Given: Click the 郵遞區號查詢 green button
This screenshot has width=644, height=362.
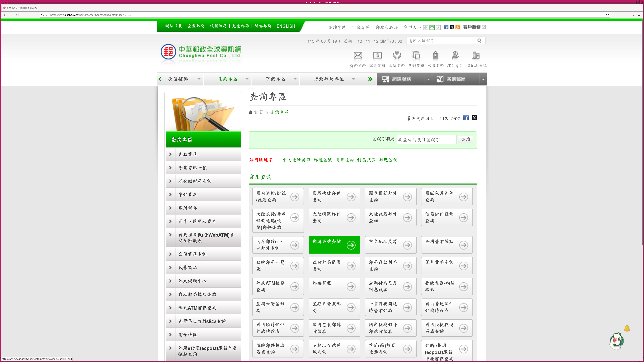Looking at the screenshot, I should click(334, 245).
